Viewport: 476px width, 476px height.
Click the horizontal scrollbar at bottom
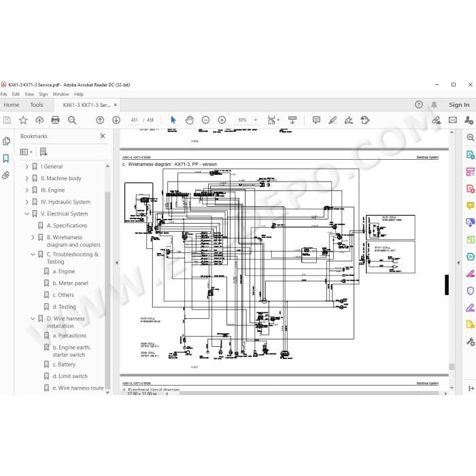tap(309, 393)
